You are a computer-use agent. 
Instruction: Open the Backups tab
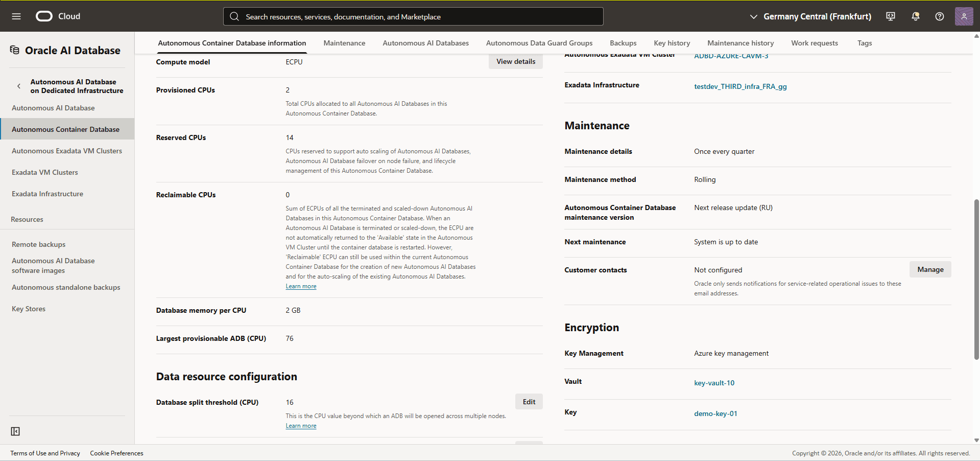[x=623, y=43]
